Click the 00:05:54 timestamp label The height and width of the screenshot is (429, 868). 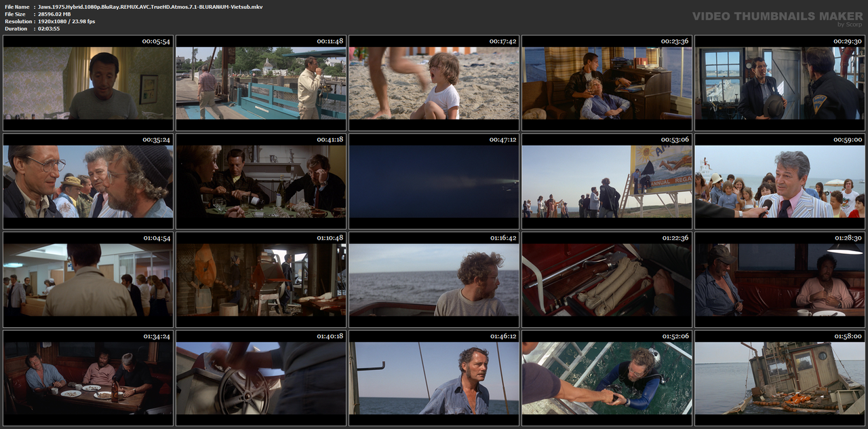point(156,41)
